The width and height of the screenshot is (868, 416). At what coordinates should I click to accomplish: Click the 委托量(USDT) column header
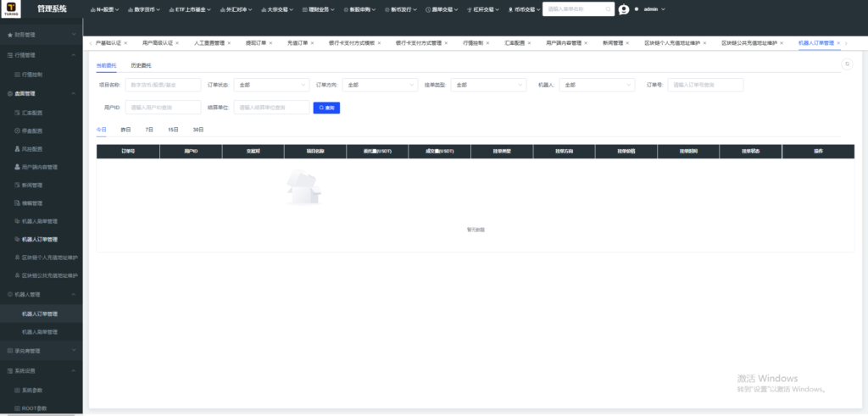[x=377, y=151]
